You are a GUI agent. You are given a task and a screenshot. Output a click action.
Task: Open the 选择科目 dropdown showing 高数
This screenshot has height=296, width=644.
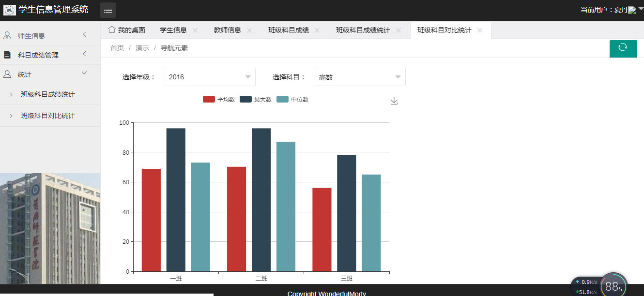pos(360,77)
